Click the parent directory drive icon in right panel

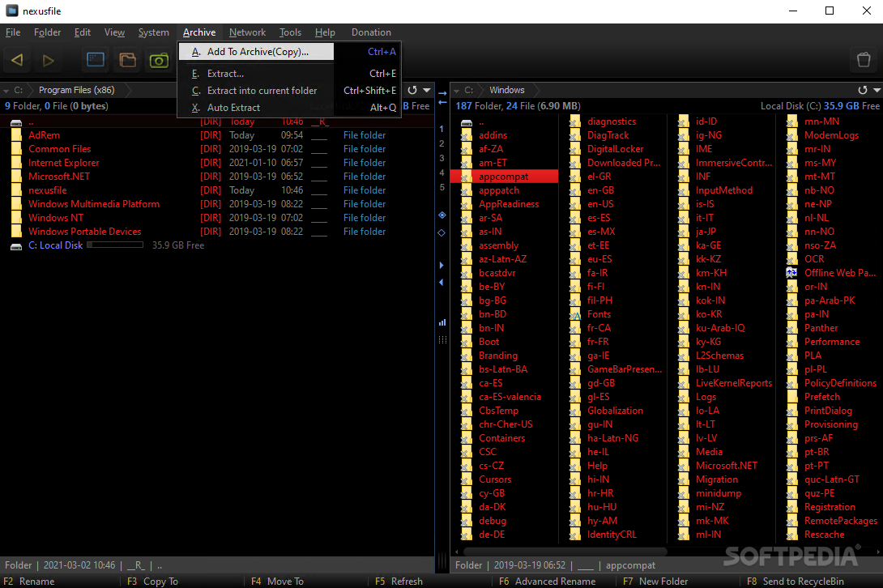467,122
